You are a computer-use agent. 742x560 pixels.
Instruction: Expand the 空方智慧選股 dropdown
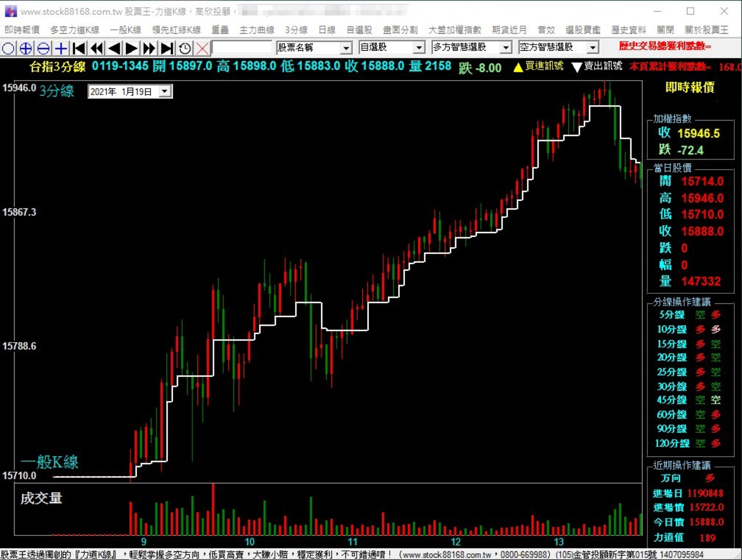pyautogui.click(x=592, y=48)
